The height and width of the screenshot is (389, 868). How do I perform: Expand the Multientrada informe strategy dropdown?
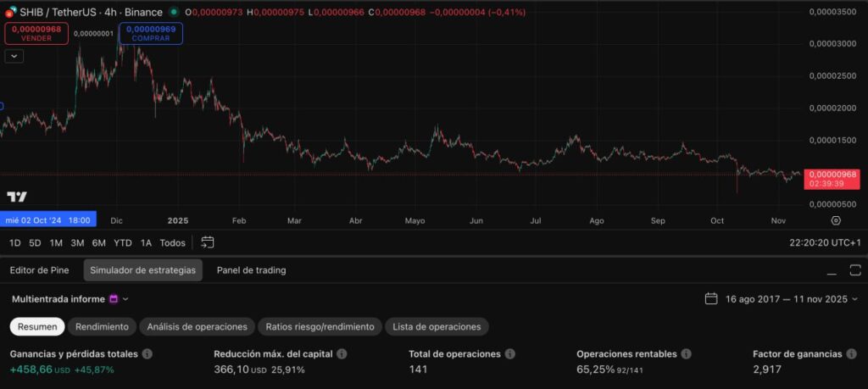[x=125, y=299]
